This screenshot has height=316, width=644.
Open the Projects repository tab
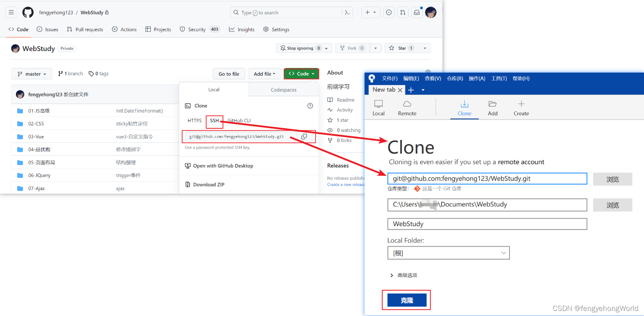point(158,30)
